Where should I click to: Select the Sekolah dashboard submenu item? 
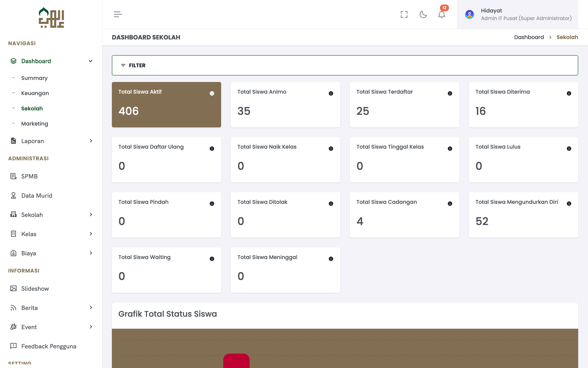click(32, 109)
